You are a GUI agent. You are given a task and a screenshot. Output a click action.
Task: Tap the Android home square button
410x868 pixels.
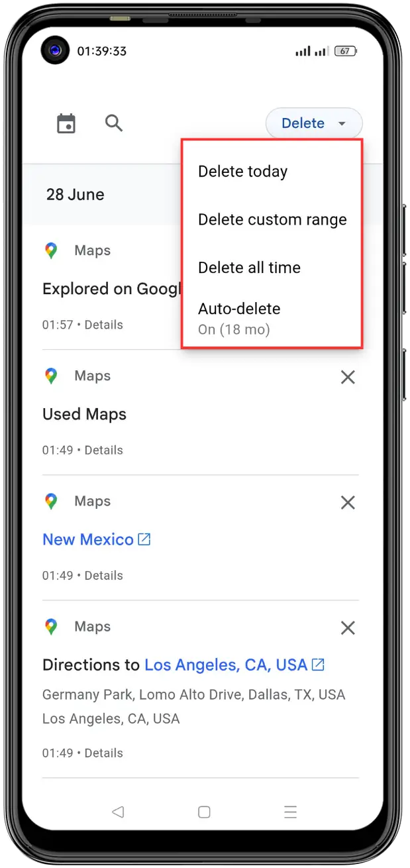(x=204, y=812)
